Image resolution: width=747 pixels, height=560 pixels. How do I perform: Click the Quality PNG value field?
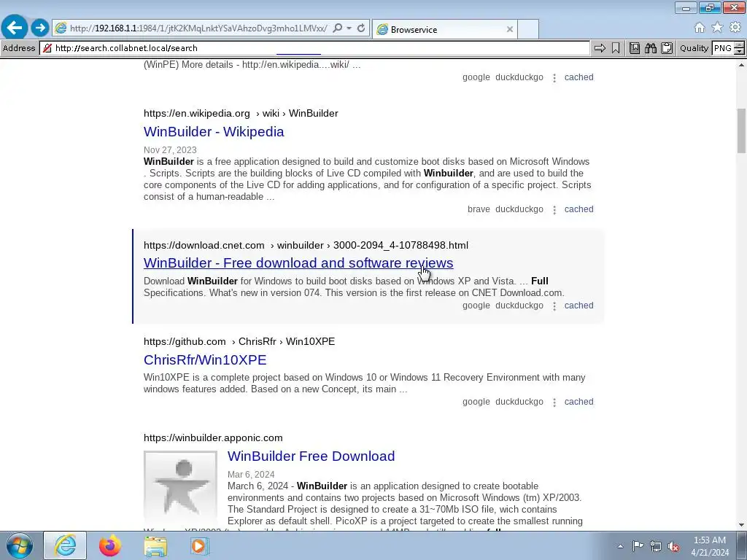(x=723, y=48)
